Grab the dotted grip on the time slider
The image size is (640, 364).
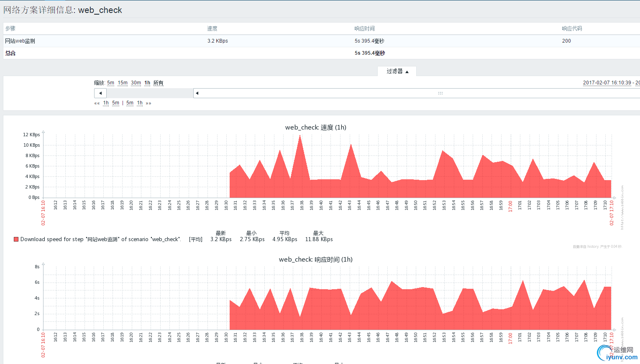(440, 93)
